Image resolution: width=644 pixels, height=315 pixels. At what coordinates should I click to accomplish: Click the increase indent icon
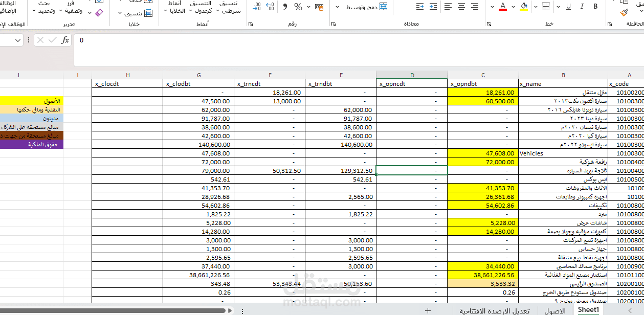point(433,7)
